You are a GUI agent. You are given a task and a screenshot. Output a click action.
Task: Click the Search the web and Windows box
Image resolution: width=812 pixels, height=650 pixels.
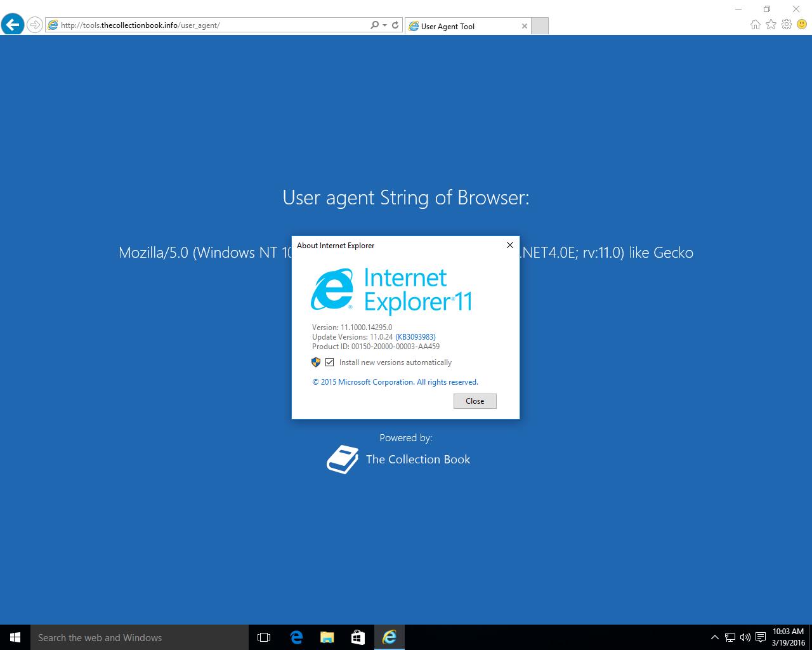tap(140, 637)
